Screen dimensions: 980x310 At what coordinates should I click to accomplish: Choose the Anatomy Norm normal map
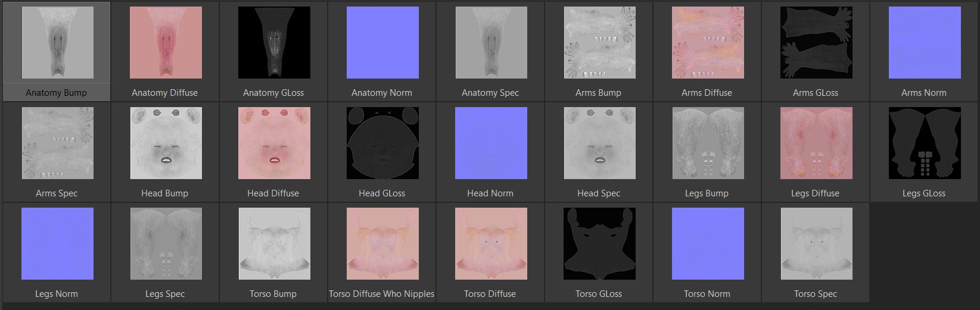[x=382, y=43]
